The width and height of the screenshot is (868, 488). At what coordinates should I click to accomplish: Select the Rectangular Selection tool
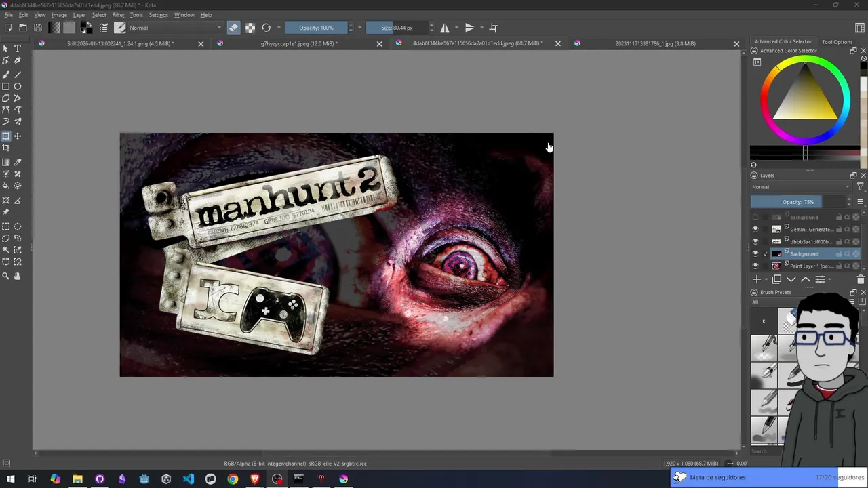pos(6,226)
